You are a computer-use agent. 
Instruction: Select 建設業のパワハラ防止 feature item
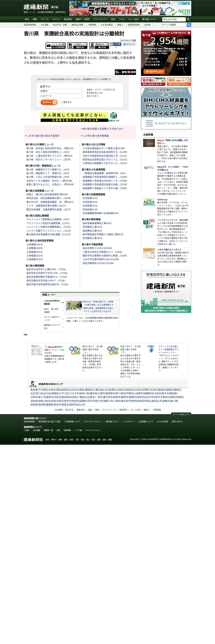tap(52, 327)
